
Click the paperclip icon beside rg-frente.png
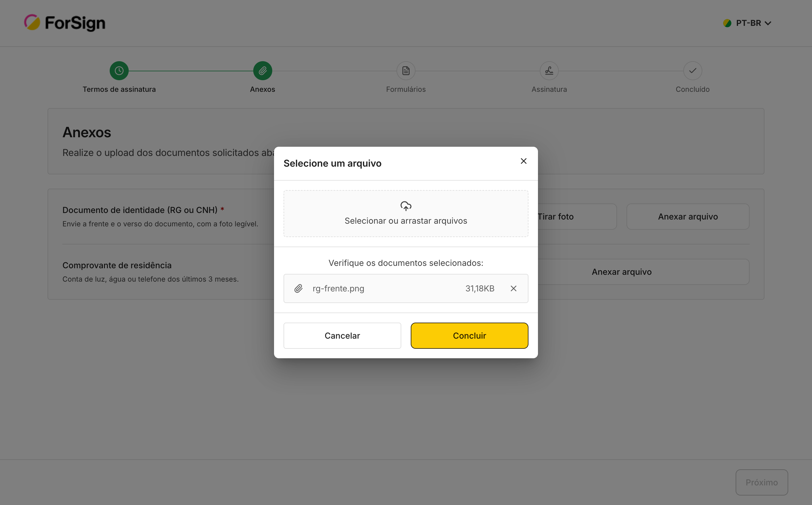(x=298, y=288)
